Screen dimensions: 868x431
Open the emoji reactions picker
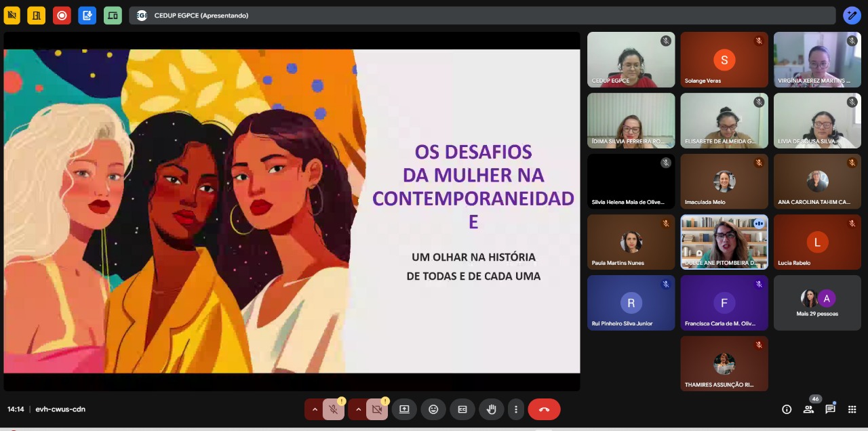(433, 409)
